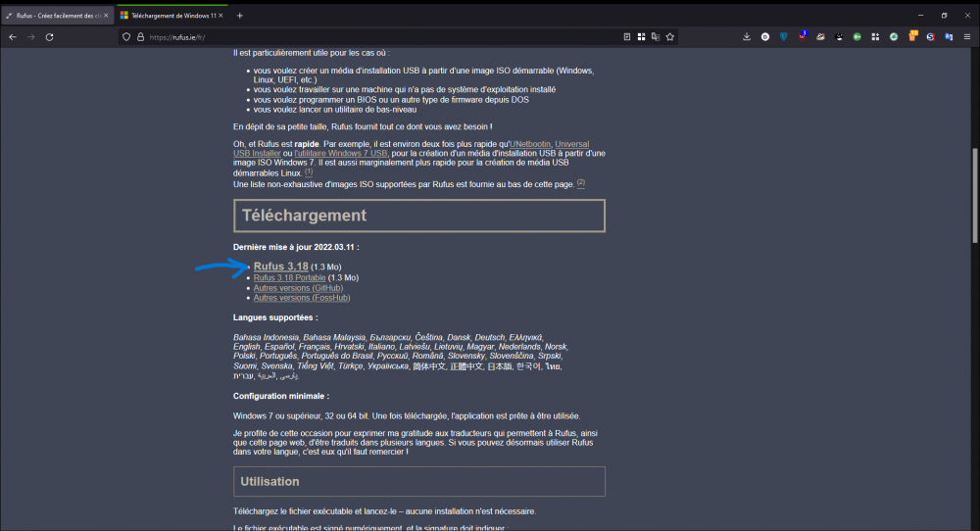Click the green circular refresh extension
Viewport: 980px width, 531px height.
894,37
